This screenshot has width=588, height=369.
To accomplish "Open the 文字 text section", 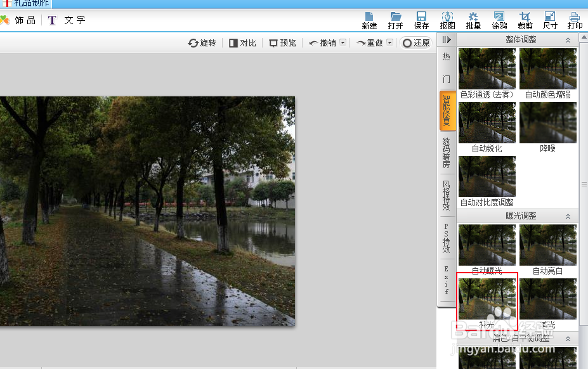I will pyautogui.click(x=67, y=20).
